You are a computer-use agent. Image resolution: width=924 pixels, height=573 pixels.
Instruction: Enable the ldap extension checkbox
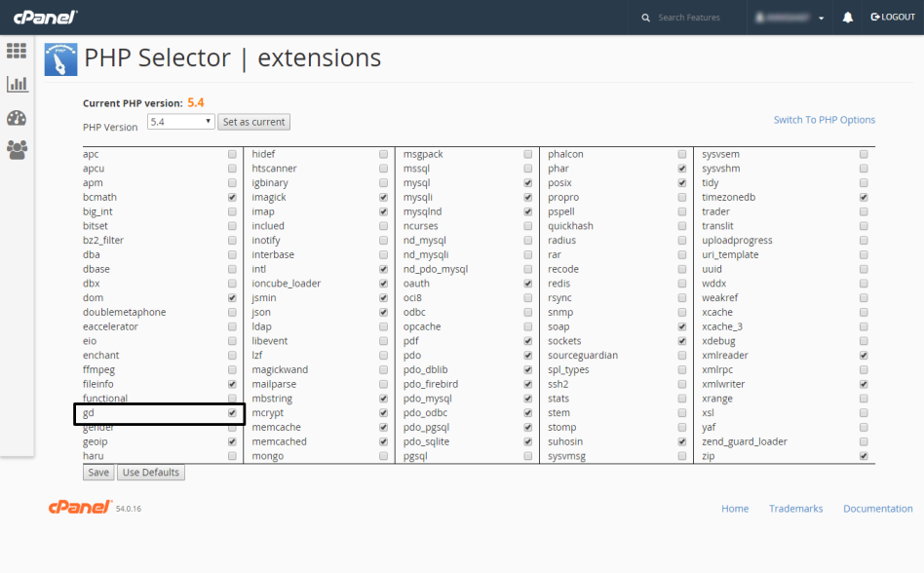[x=384, y=326]
